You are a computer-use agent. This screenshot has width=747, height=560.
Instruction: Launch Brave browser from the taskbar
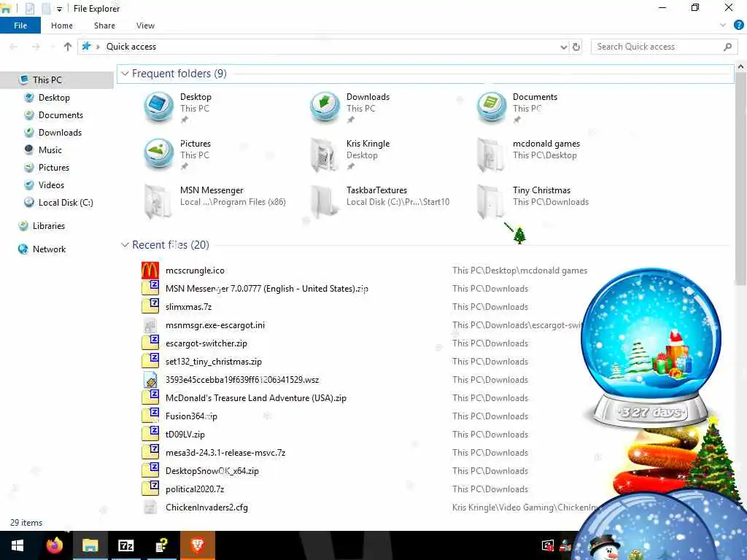pyautogui.click(x=197, y=545)
